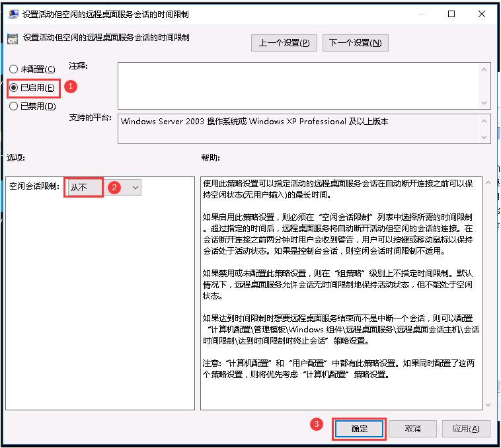Click the setting icon beside the policy heading
Image resolution: width=501 pixels, height=448 pixels.
pos(12,39)
